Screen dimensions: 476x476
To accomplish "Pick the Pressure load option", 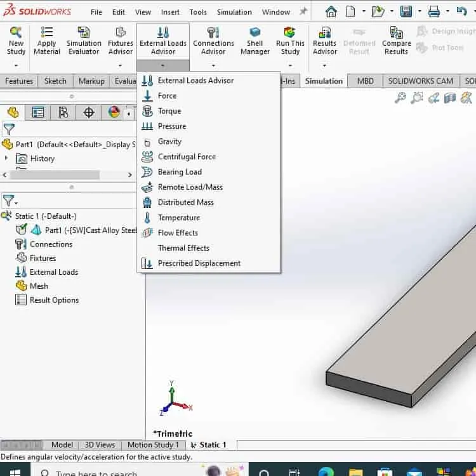I will click(172, 126).
